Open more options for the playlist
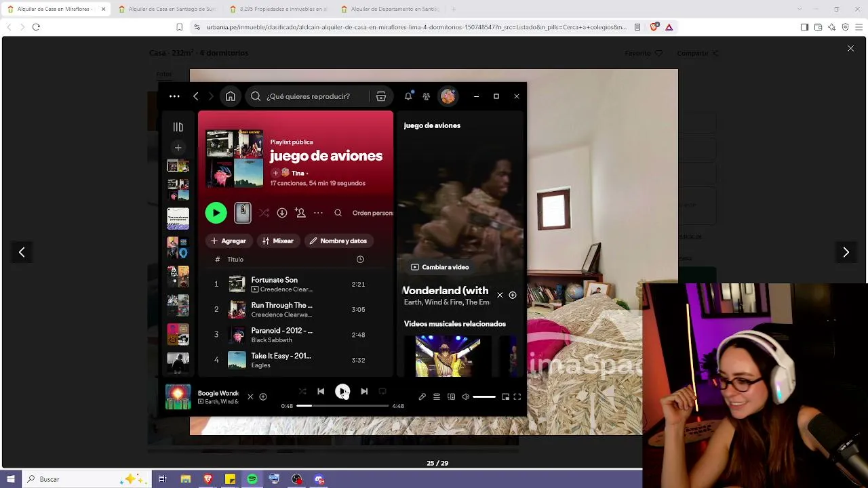 pos(318,213)
